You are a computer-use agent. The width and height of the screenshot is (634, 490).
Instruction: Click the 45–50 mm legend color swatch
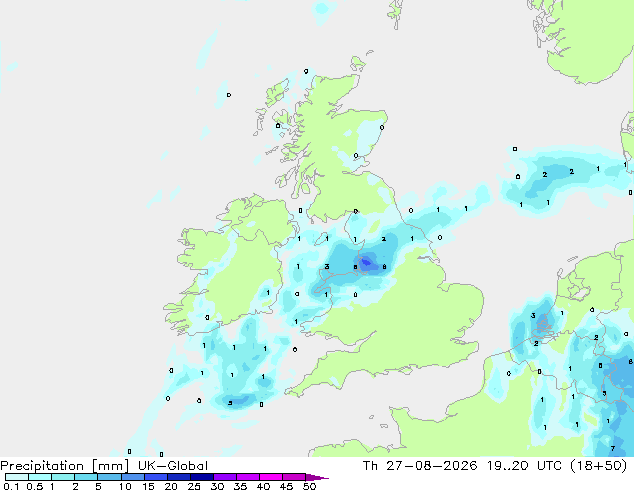tap(294, 477)
